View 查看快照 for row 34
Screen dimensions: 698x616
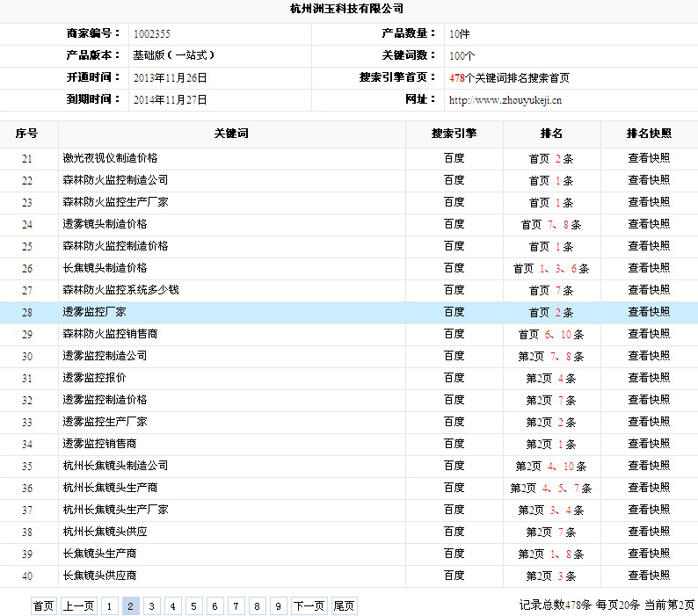coord(649,444)
